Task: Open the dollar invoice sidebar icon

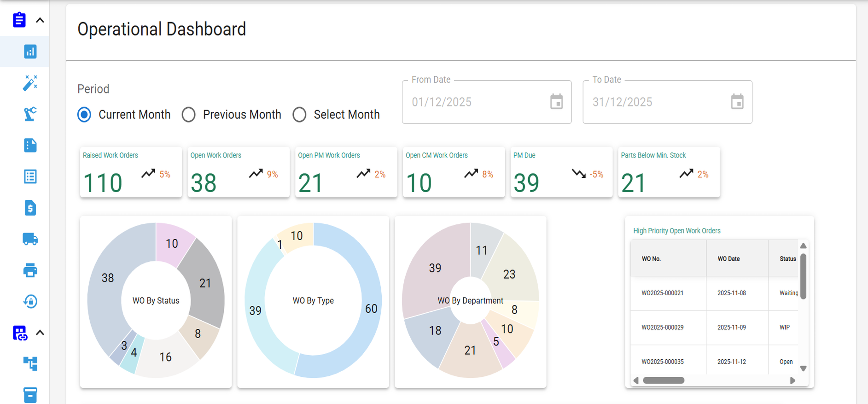Action: tap(30, 208)
